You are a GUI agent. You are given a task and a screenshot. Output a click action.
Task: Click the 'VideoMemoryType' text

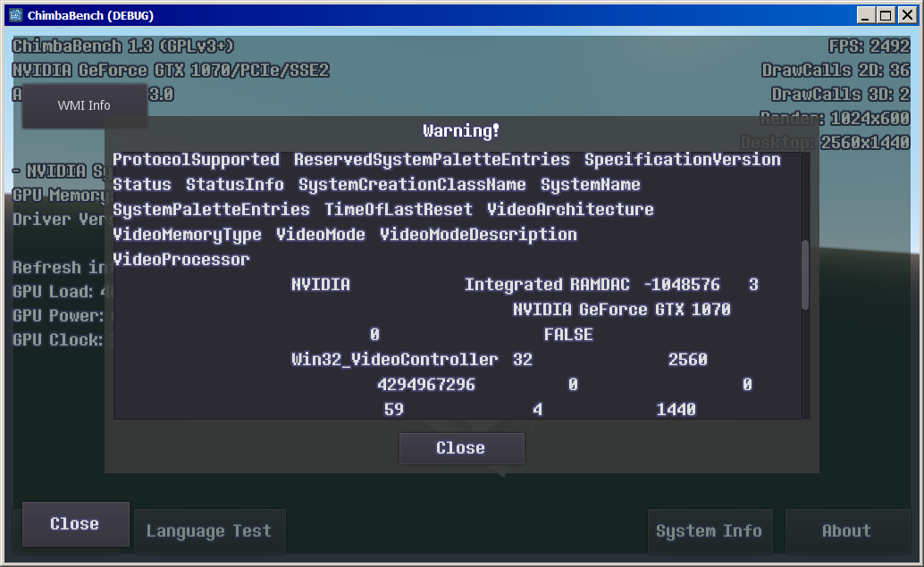pos(187,235)
